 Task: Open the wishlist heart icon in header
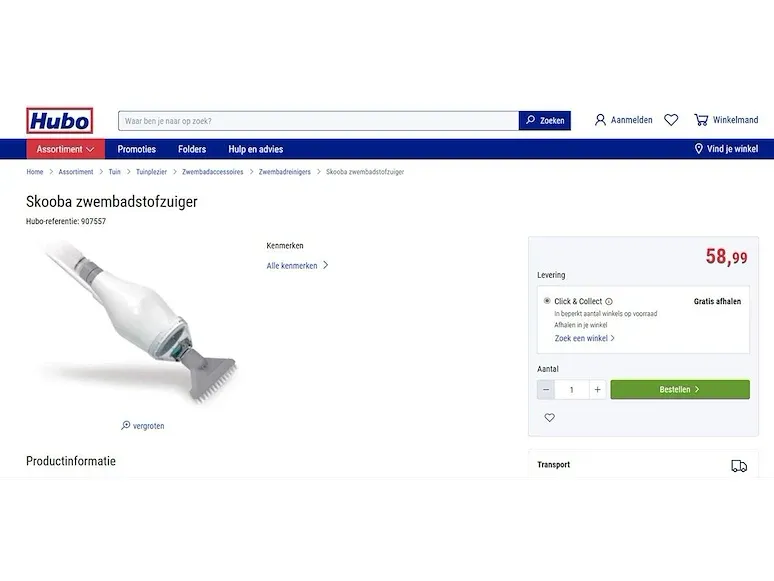click(671, 120)
